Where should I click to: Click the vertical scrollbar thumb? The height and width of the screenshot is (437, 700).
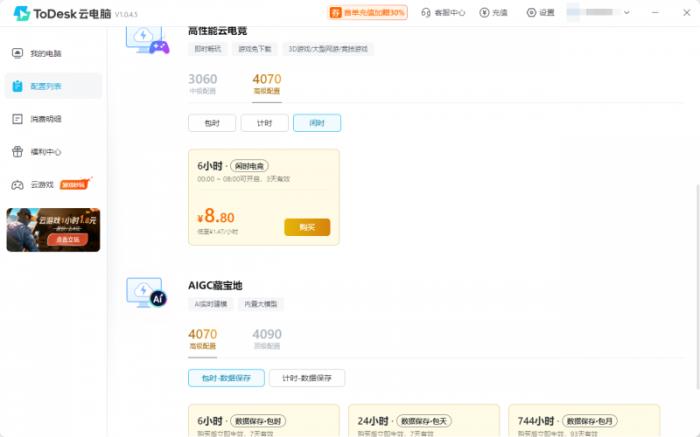pyautogui.click(x=697, y=286)
